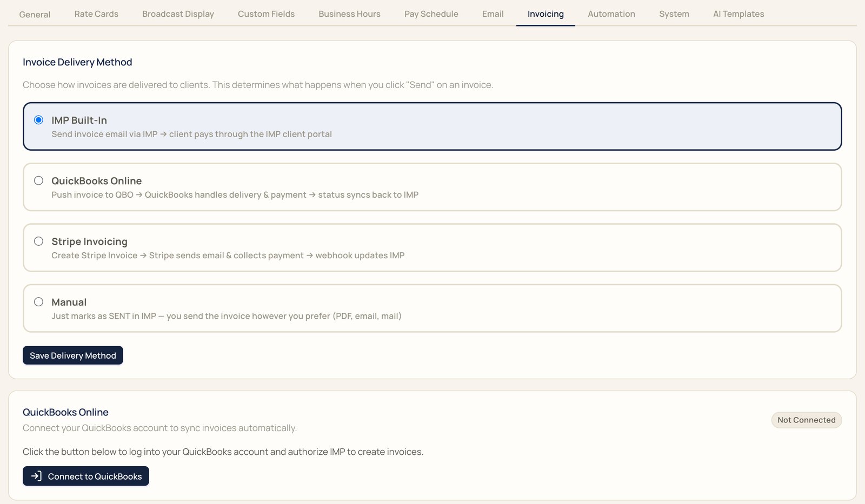Viewport: 865px width, 504px height.
Task: Switch to the Pay Schedule tab
Action: [x=431, y=14]
